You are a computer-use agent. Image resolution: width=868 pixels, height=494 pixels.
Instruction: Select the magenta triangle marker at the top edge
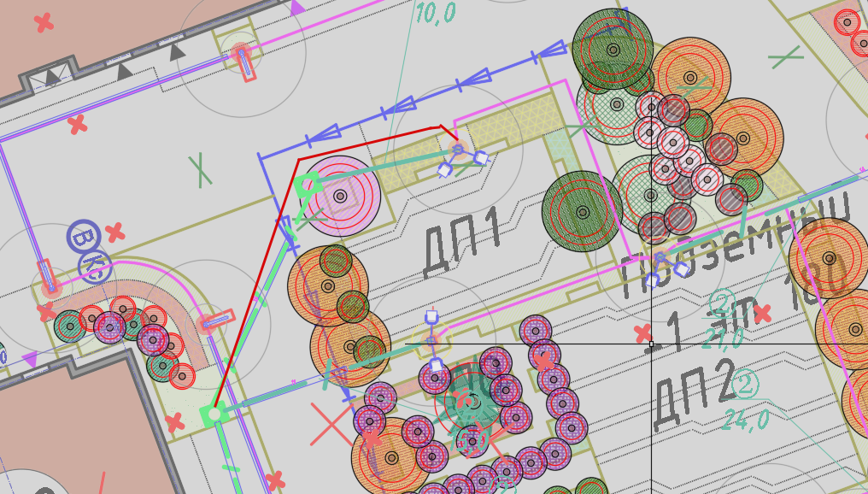click(297, 7)
